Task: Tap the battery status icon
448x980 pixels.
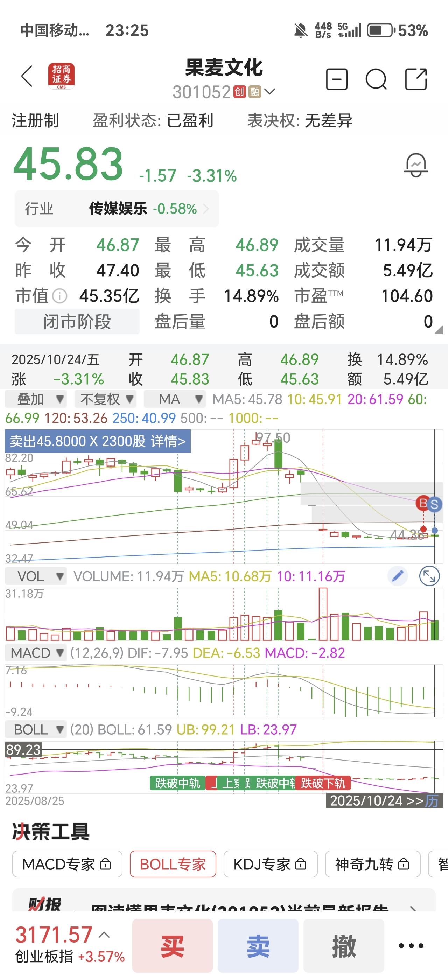Action: (381, 30)
